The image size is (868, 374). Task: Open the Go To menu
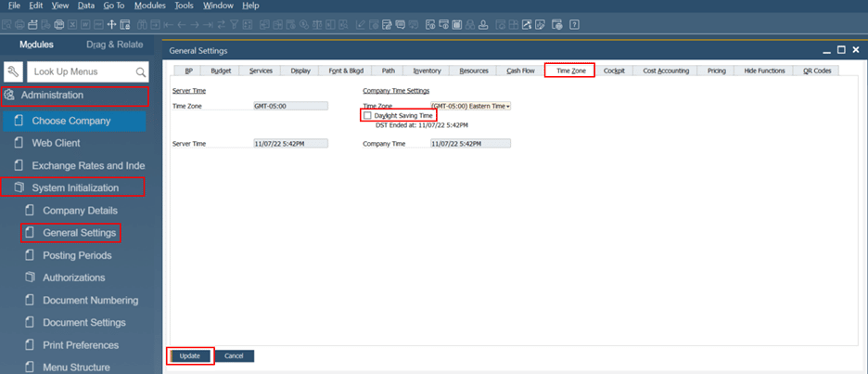point(114,6)
